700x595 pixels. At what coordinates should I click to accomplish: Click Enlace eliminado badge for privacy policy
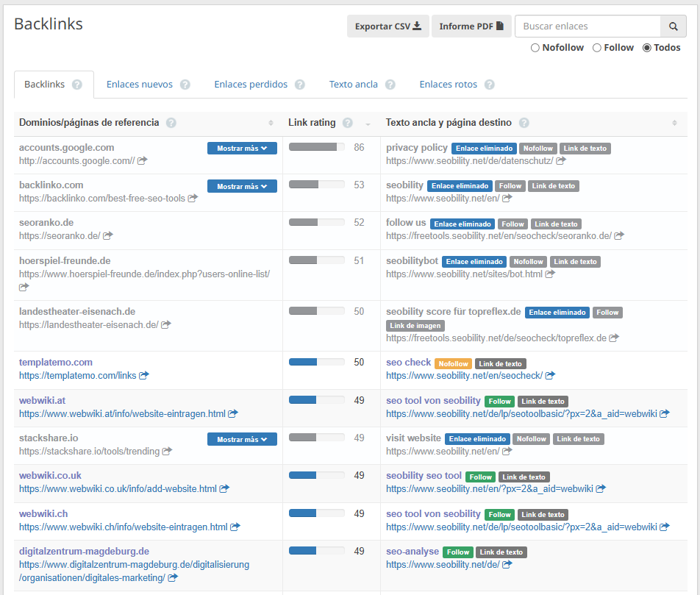click(484, 149)
